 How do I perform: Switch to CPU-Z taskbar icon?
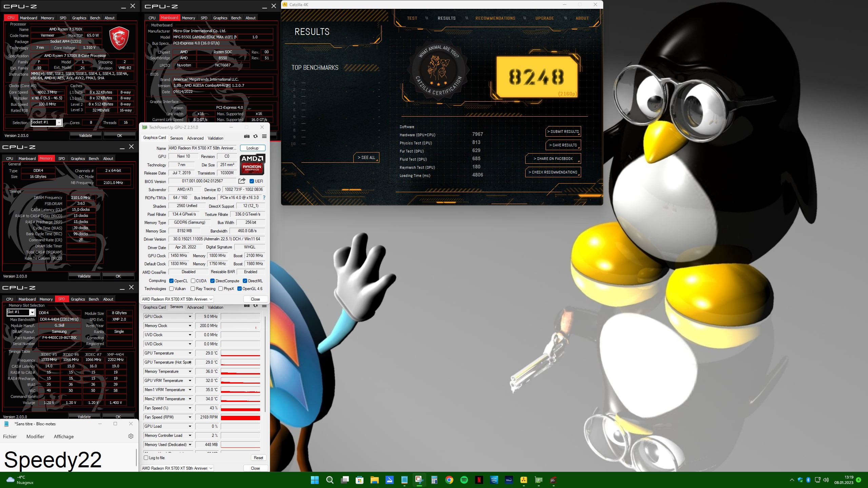(554, 480)
